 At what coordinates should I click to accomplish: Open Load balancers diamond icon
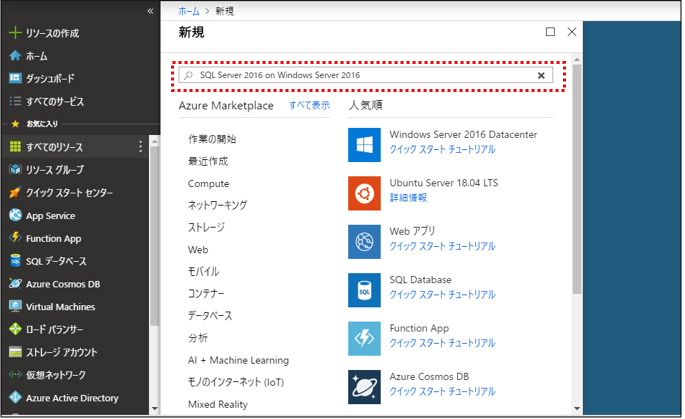[x=15, y=329]
